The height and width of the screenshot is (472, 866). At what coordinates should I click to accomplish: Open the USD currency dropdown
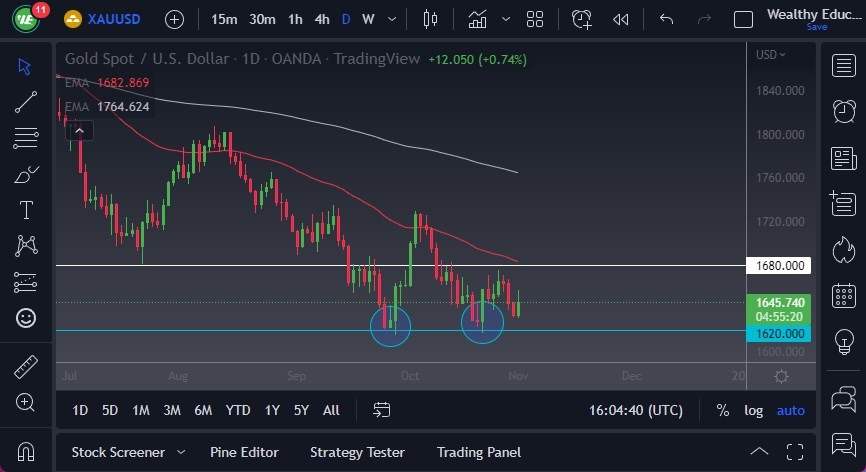(x=770, y=55)
